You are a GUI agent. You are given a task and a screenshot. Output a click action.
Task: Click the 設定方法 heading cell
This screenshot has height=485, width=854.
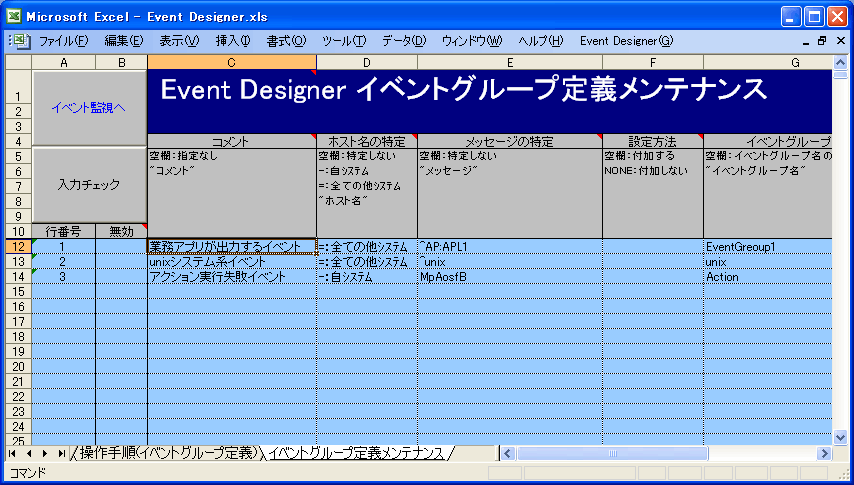pos(653,141)
